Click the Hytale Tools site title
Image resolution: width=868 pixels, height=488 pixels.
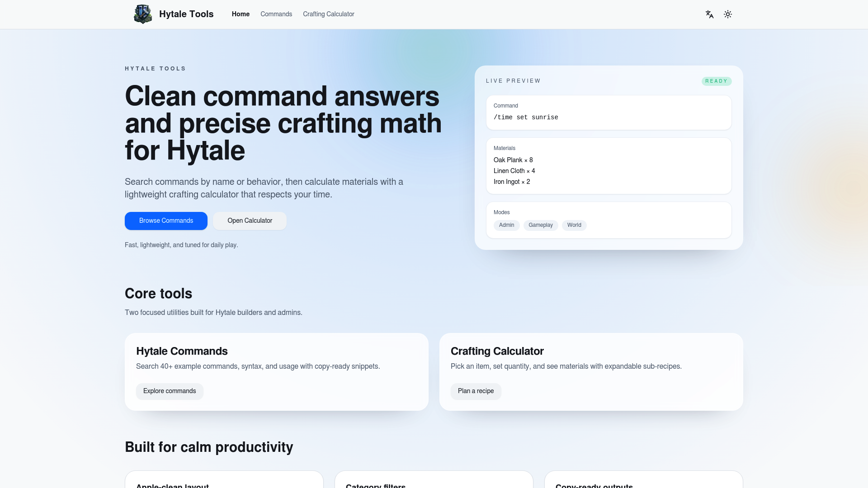coord(186,14)
